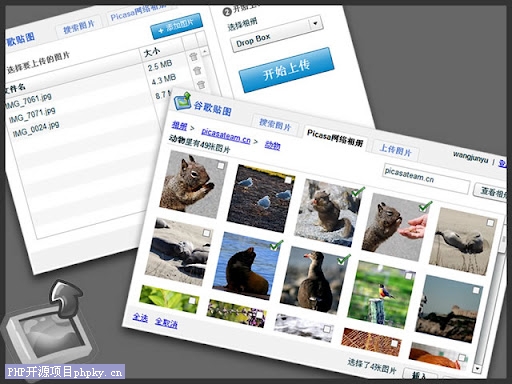512x384 pixels.
Task: Click scrollbar down arrow in photo grid
Action: pyautogui.click(x=478, y=368)
